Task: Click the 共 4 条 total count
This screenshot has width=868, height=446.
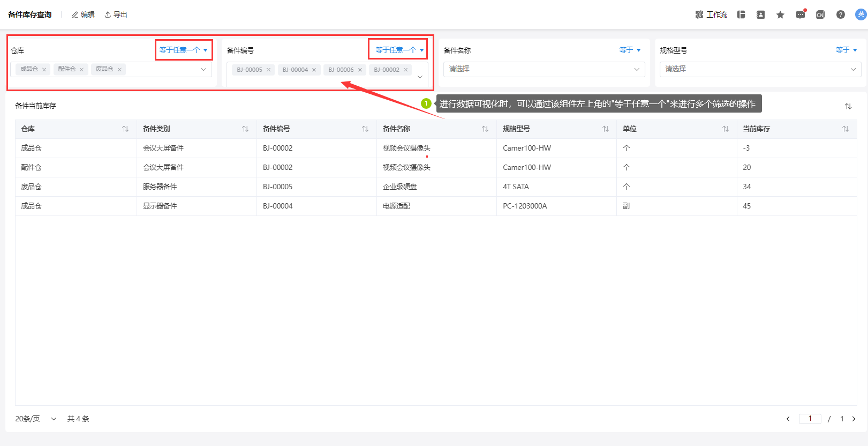Action: [x=78, y=419]
